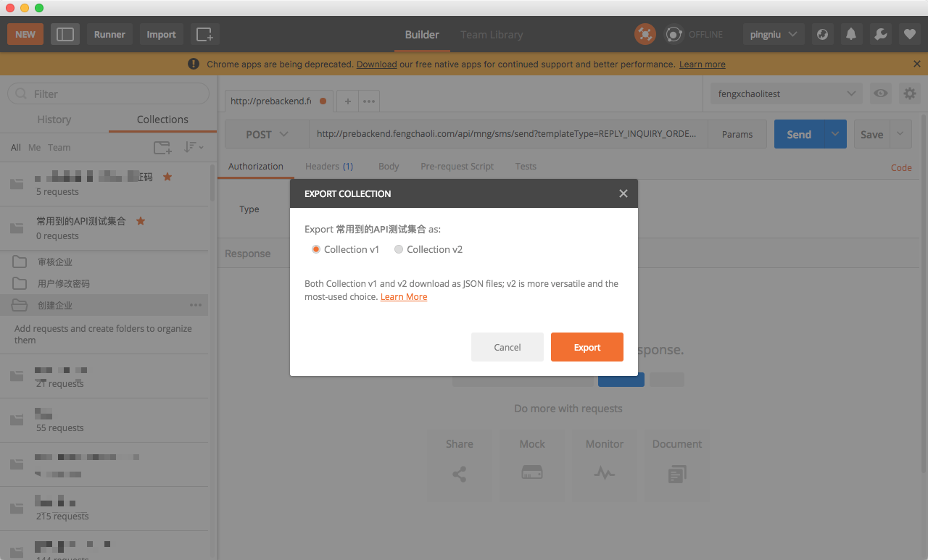The height and width of the screenshot is (560, 928).
Task: Click the orange Export button
Action: (x=587, y=347)
